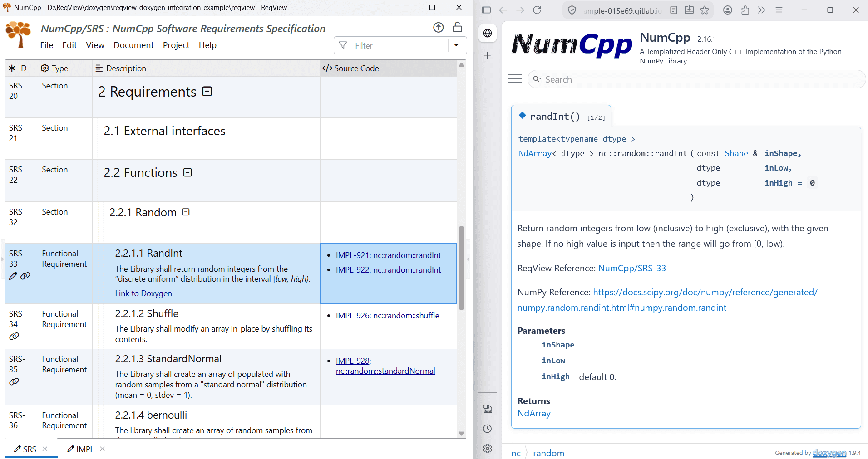Click the Doxygen Search field
868x459 pixels.
[x=696, y=79]
